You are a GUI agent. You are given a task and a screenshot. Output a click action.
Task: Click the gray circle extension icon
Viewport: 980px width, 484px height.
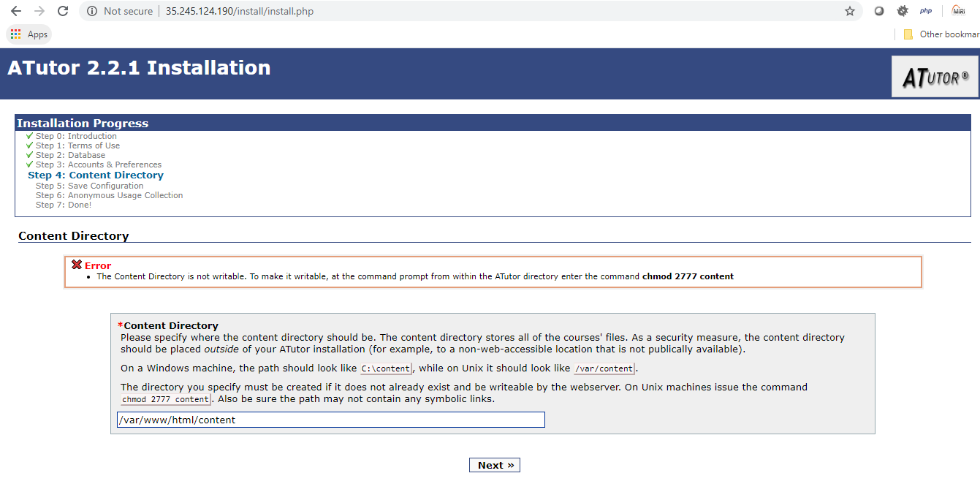coord(879,11)
